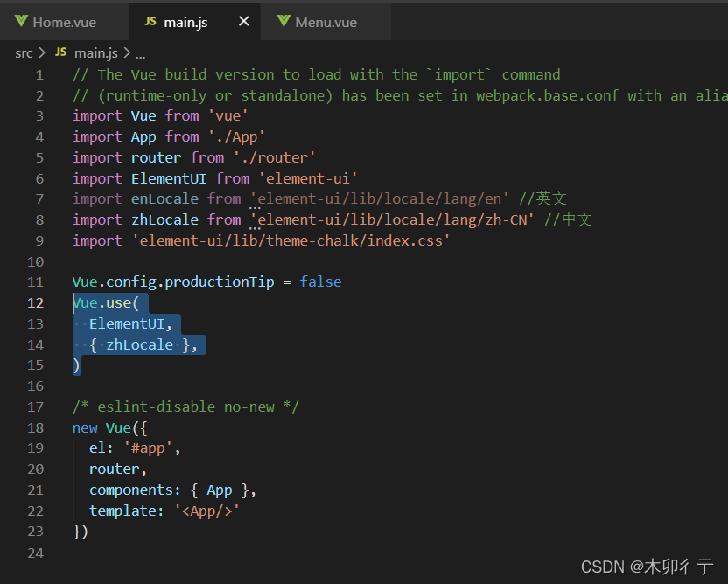Click ElementUI identifier on line 6

(x=169, y=178)
